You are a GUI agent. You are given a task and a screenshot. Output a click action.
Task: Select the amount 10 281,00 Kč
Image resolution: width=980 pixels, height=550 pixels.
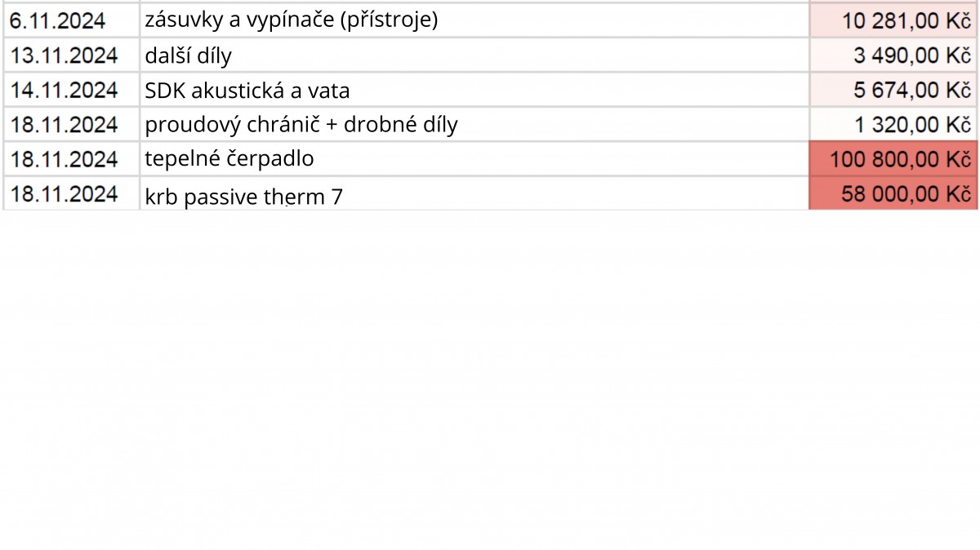(x=893, y=20)
